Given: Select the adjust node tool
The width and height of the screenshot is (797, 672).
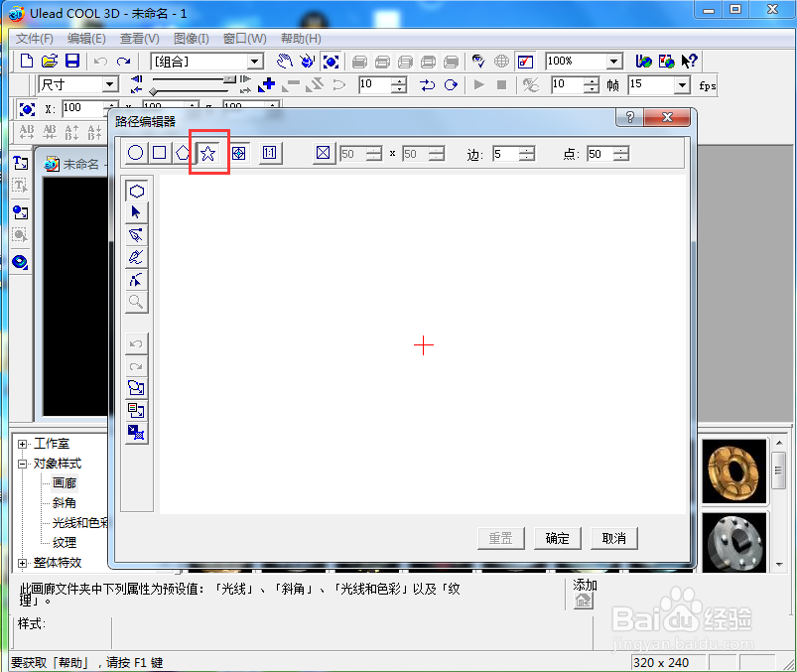Looking at the screenshot, I should [137, 280].
